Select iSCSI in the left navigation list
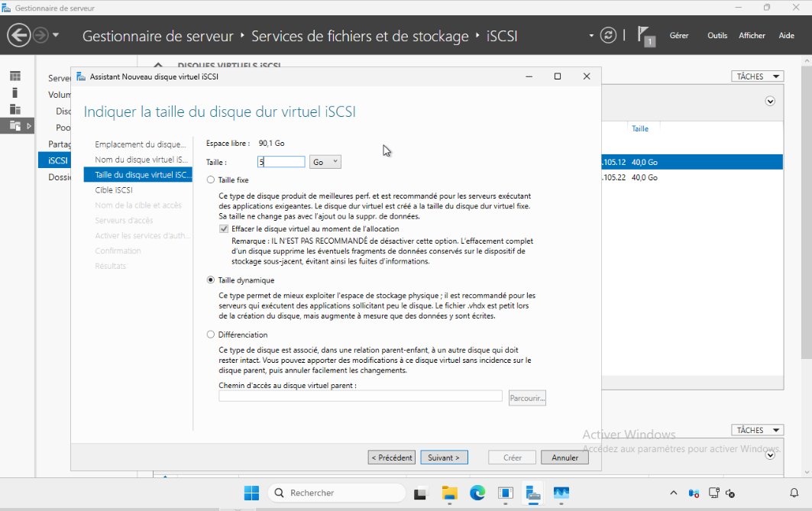This screenshot has height=511, width=812. point(54,160)
